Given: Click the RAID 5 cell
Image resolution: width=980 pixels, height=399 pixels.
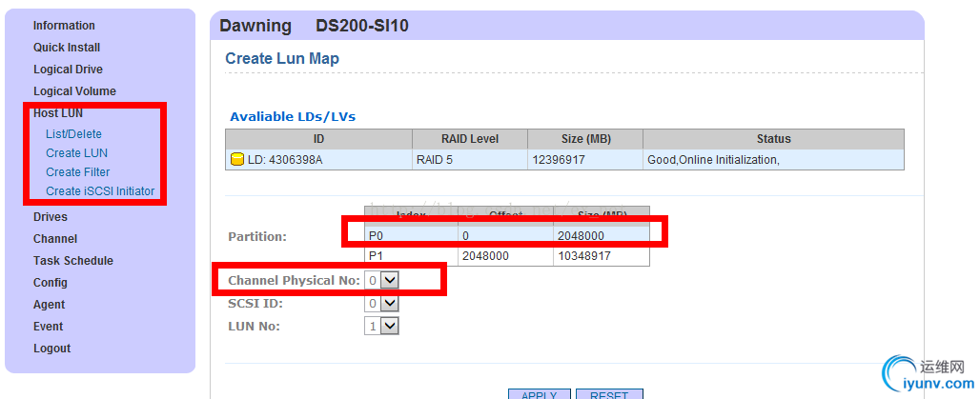Looking at the screenshot, I should (x=470, y=160).
